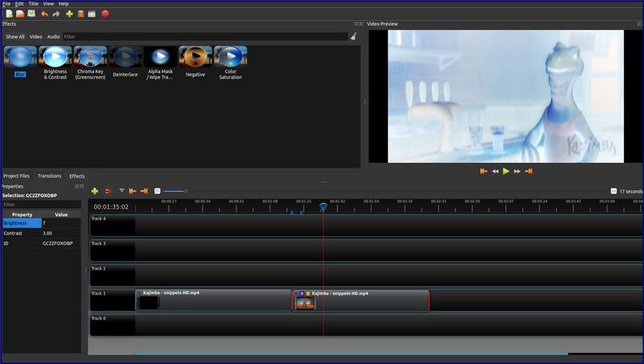
Task: Adjust the timeline zoom slider
Action: 175,191
